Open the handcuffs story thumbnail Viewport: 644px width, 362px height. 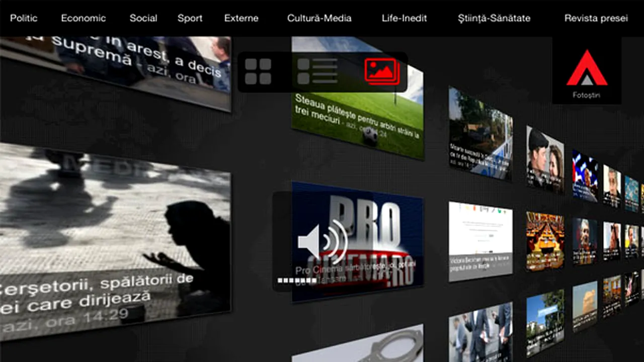[x=358, y=344]
